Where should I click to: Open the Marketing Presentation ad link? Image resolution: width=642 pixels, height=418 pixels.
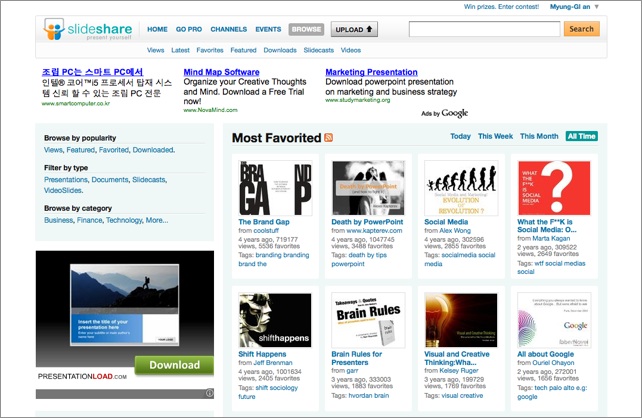[371, 72]
